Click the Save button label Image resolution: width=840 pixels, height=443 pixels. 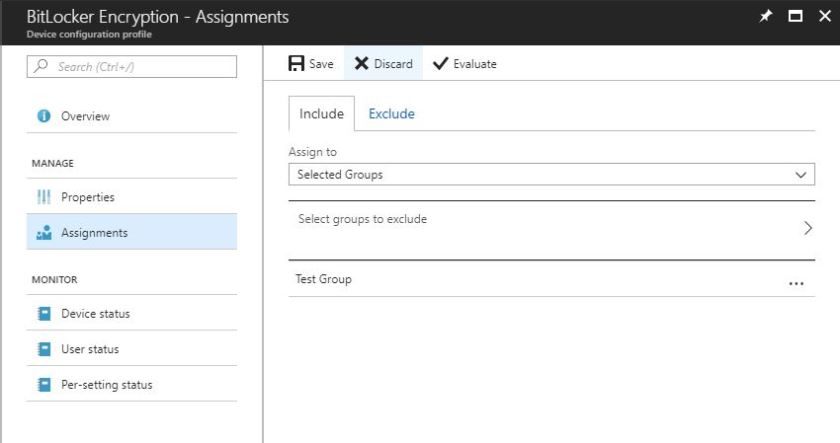tap(321, 64)
